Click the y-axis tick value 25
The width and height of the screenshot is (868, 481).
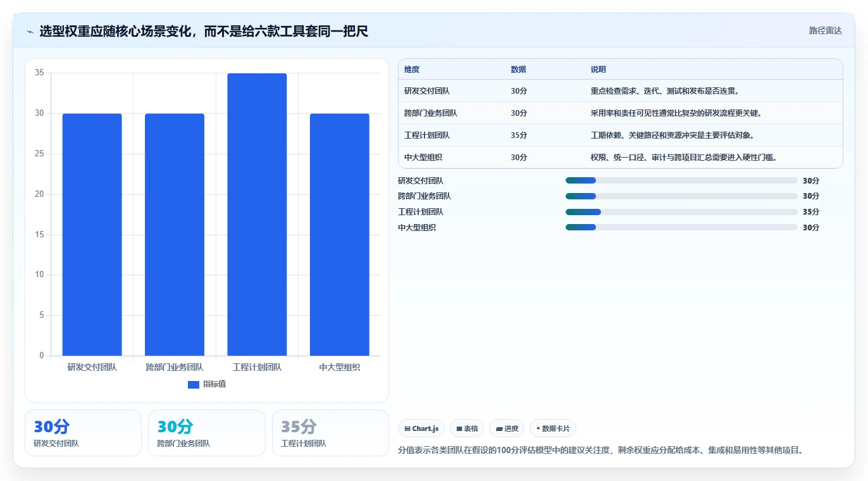(39, 154)
